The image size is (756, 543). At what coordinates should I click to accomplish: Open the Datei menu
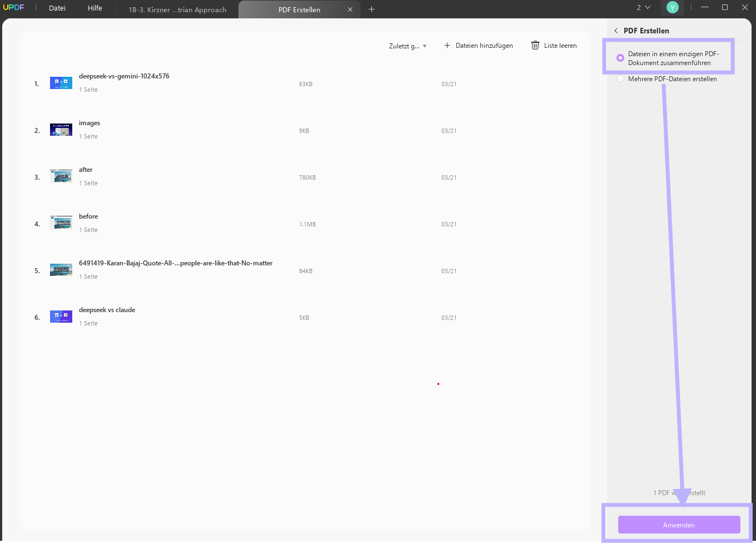pyautogui.click(x=57, y=8)
